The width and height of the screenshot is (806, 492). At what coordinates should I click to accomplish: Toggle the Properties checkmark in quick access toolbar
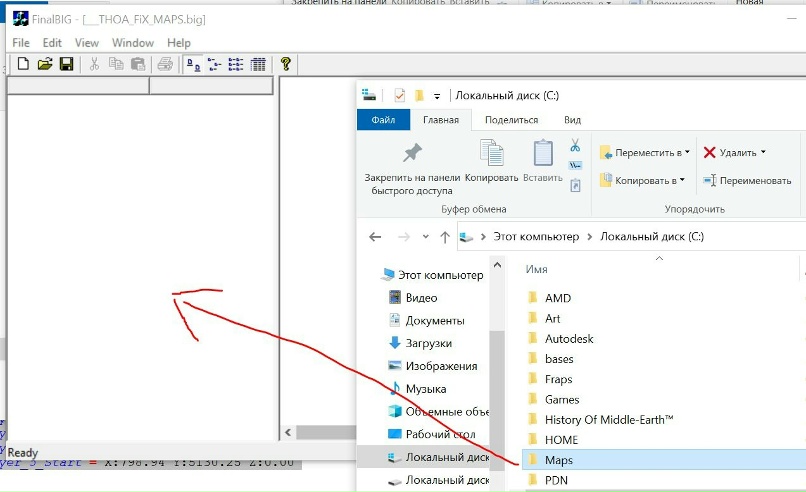[399, 95]
